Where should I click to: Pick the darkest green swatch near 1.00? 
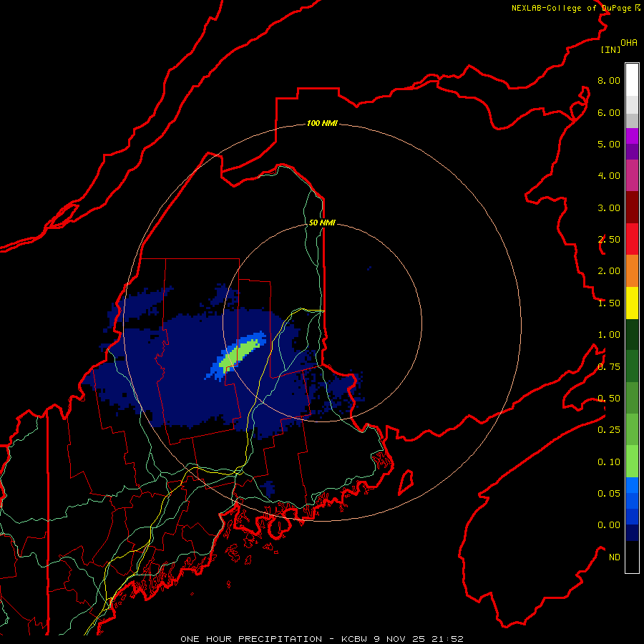tap(632, 334)
